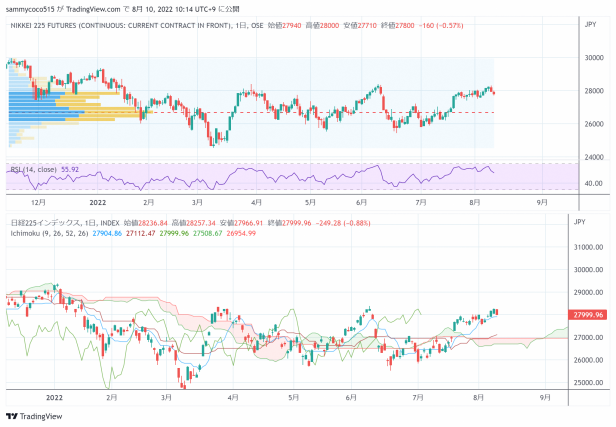
Task: Click the futures change −160 (−0.57%)
Action: coord(441,26)
